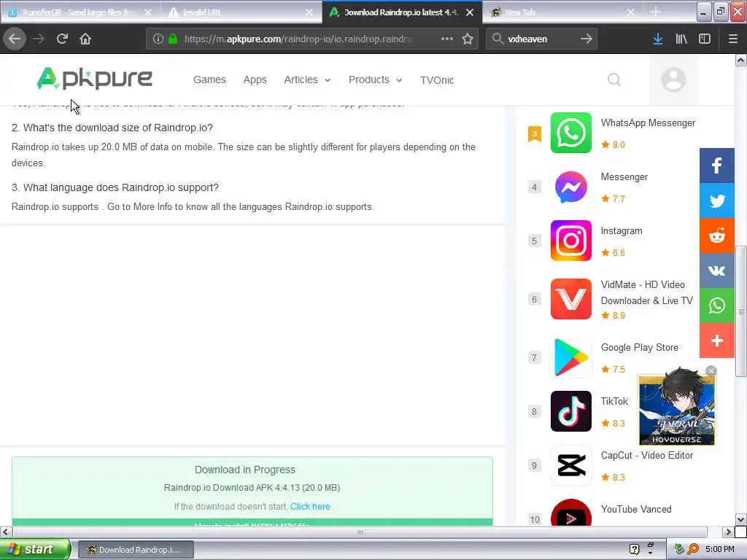
Task: Click the APKPure logo
Action: point(95,79)
